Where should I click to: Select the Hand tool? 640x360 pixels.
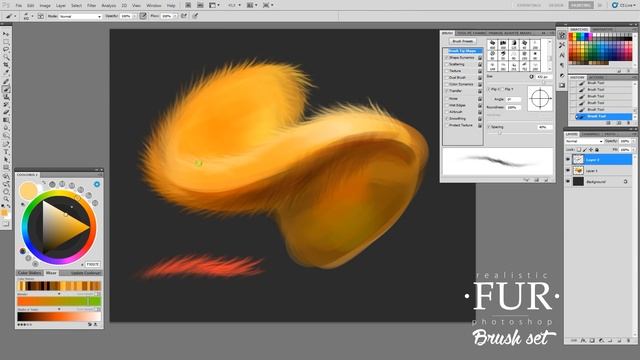click(6, 191)
